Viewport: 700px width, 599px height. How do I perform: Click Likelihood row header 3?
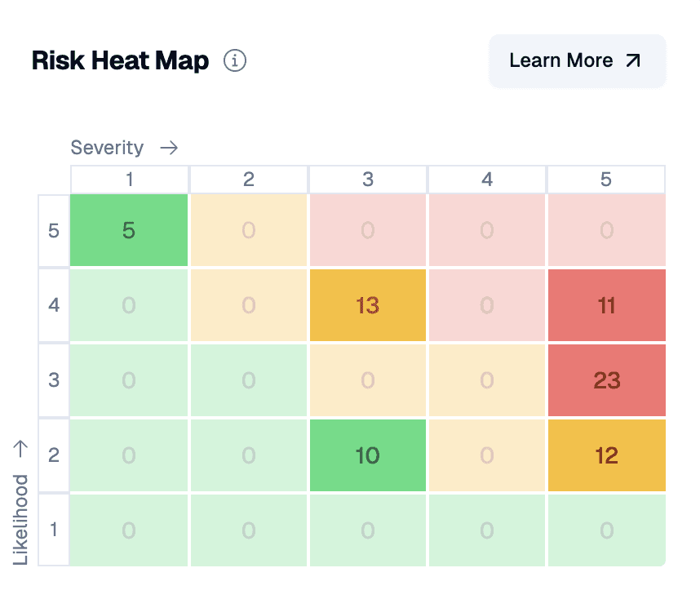(x=54, y=380)
